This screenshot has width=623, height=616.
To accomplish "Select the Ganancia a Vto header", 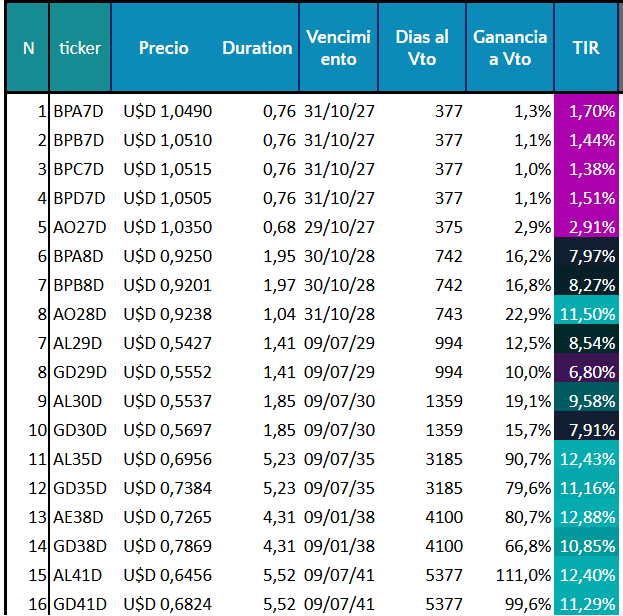I will (510, 48).
